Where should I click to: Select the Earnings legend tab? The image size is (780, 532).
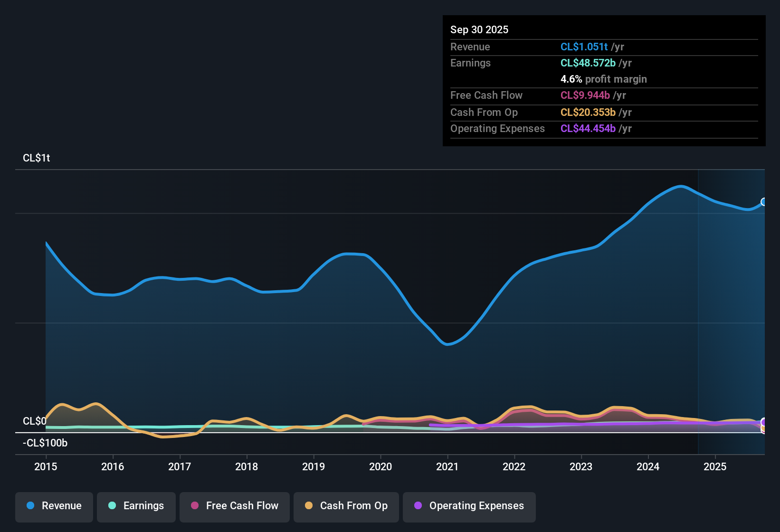coord(136,506)
